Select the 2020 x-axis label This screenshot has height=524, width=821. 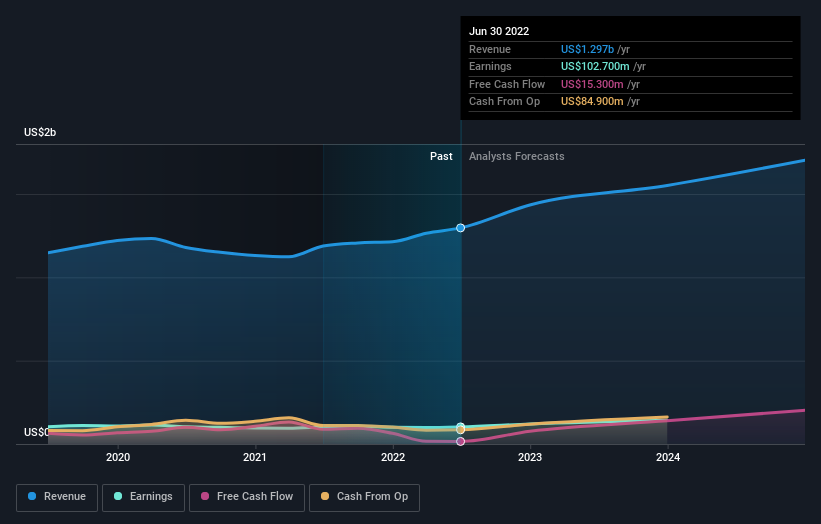coord(118,457)
